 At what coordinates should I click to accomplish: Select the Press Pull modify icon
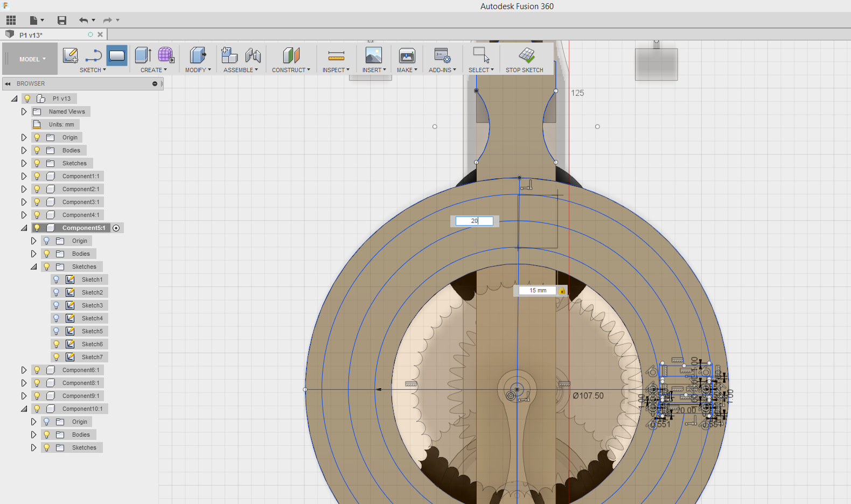pos(198,55)
